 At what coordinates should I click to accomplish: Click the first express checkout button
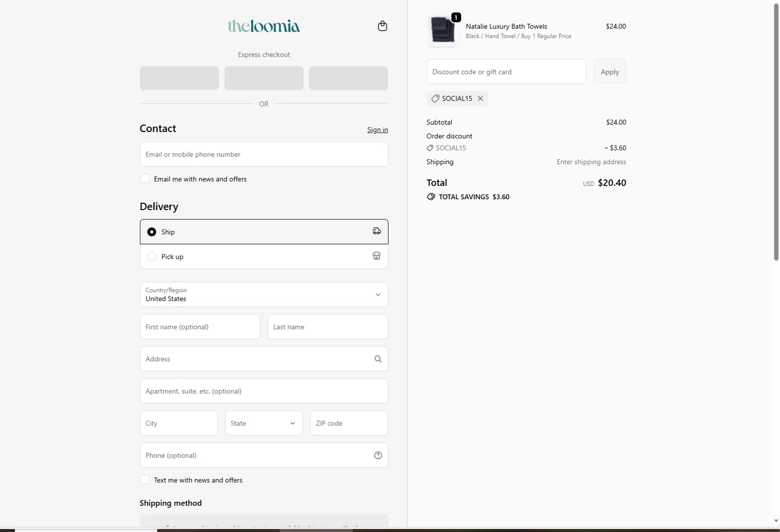179,78
